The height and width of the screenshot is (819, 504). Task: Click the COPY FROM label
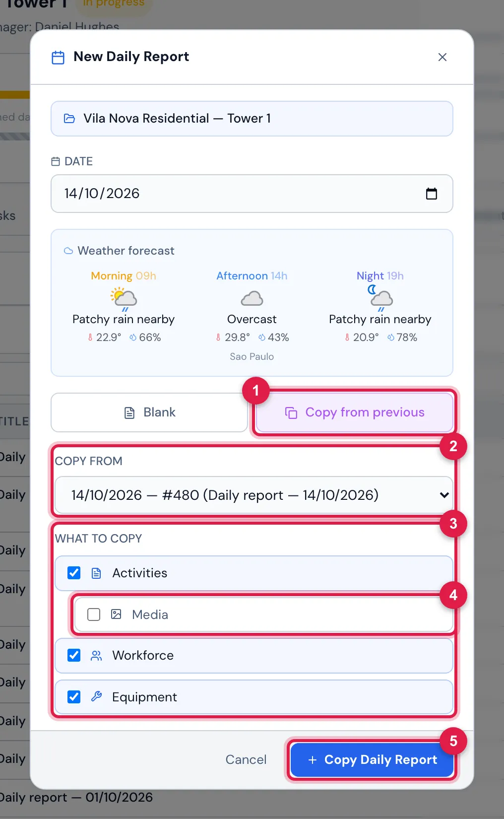click(89, 461)
